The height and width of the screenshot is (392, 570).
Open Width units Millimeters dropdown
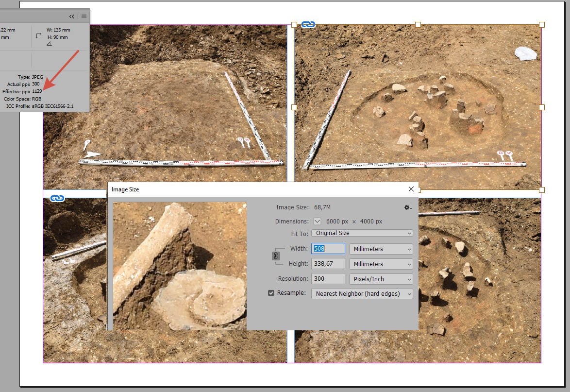381,249
